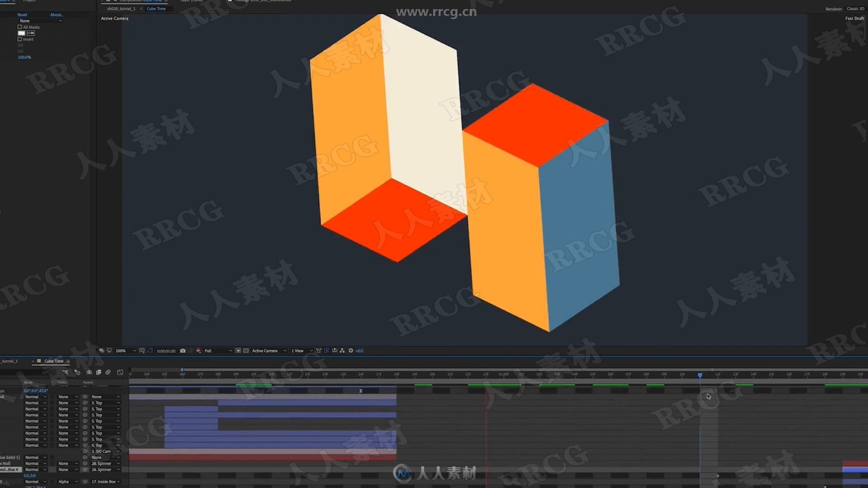Image resolution: width=868 pixels, height=488 pixels.
Task: Open Cube Time timeline panel menu icon
Action: pyautogui.click(x=68, y=361)
